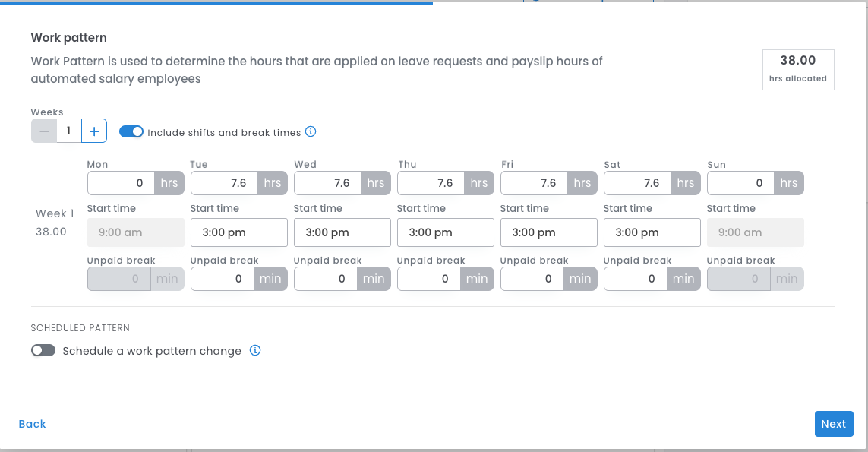Click the info icon next to Schedule pattern change
Screen dimensions: 868x452
pos(256,351)
